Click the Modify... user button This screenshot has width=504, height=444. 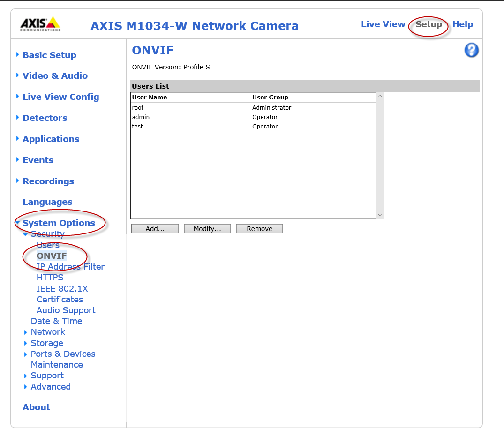[x=207, y=229]
